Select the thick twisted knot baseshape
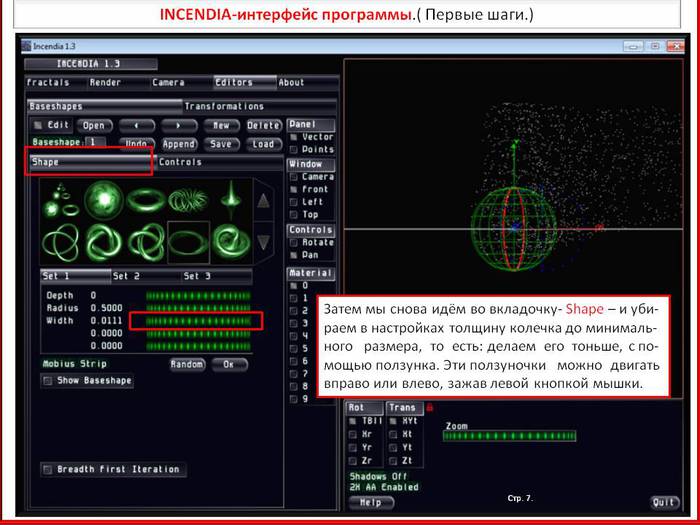 (104, 243)
